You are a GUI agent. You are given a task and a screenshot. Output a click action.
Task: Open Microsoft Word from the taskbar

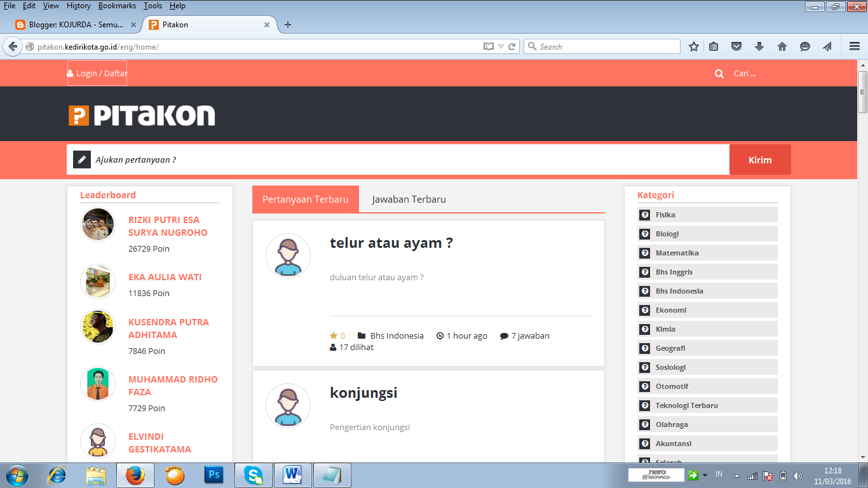(x=293, y=475)
